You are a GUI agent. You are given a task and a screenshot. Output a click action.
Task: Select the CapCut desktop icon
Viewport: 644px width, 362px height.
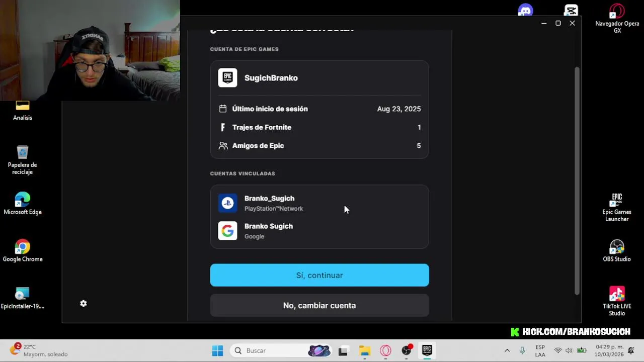(571, 10)
